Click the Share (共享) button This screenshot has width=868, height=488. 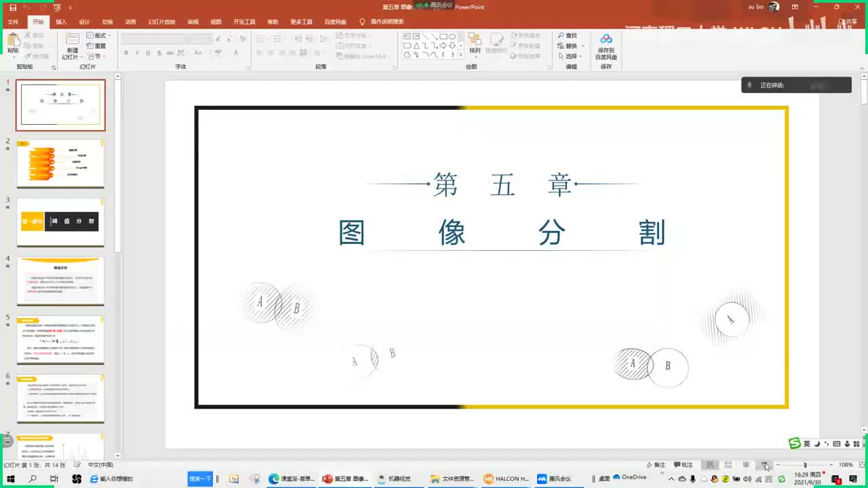click(848, 22)
